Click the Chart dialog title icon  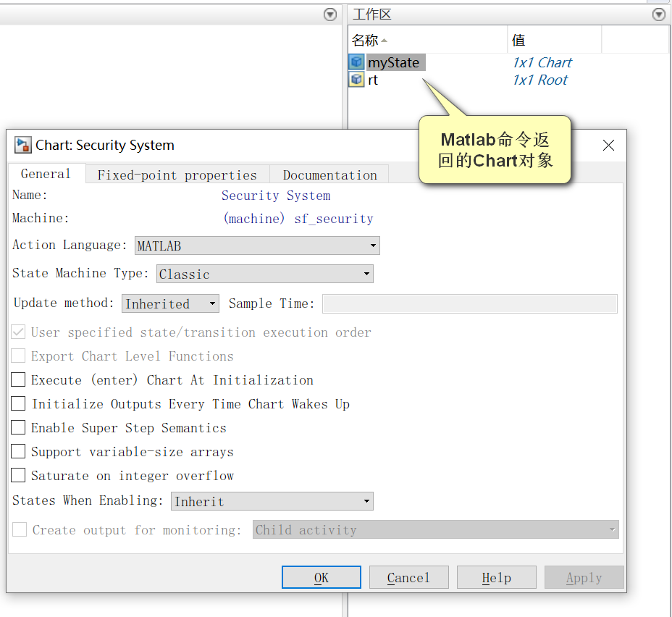pos(22,145)
